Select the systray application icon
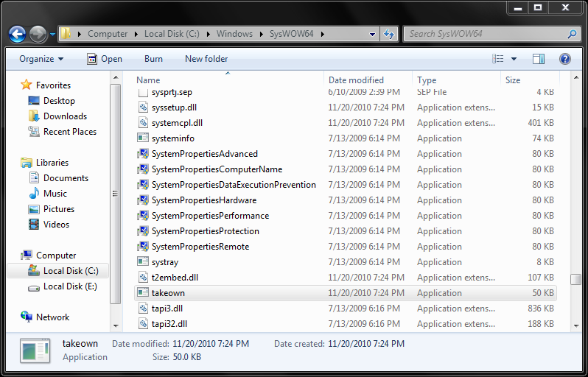The height and width of the screenshot is (377, 588). click(143, 262)
